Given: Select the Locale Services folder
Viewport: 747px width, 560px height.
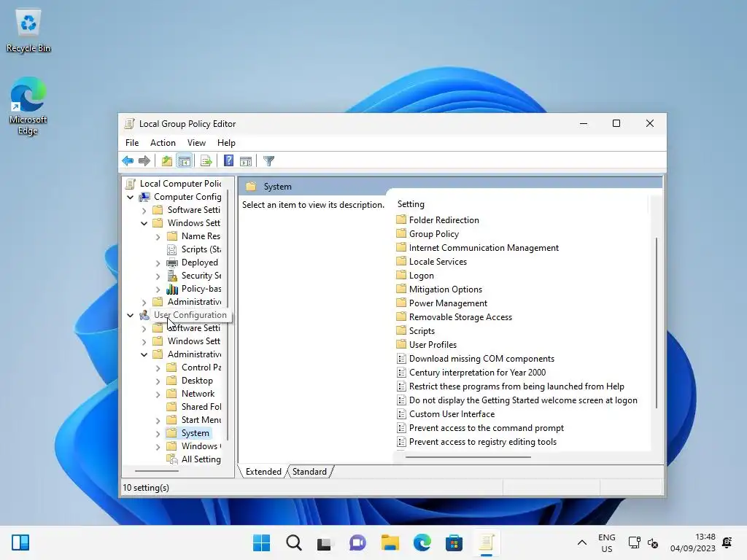Looking at the screenshot, I should click(x=432, y=262).
